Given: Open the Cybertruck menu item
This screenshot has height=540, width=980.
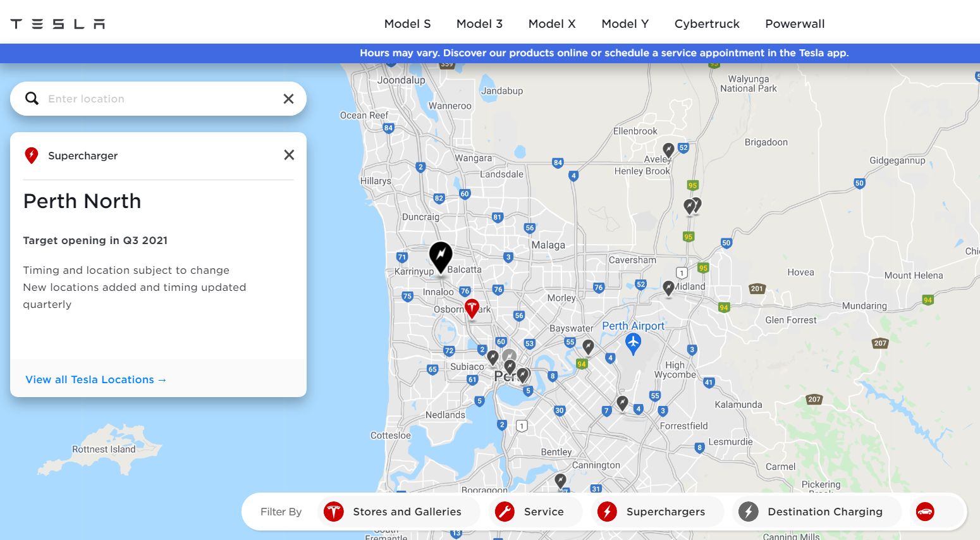Looking at the screenshot, I should 707,24.
